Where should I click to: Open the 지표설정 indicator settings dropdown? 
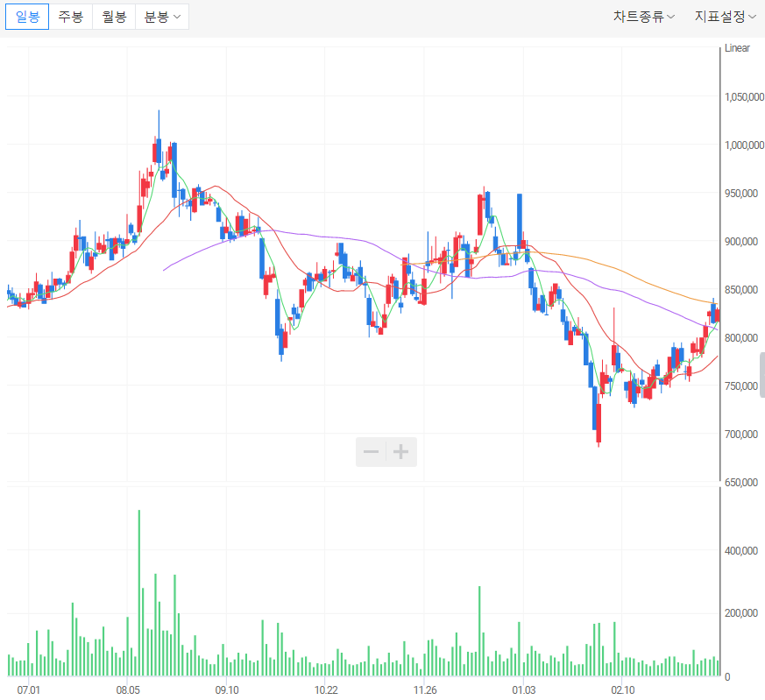(x=726, y=17)
